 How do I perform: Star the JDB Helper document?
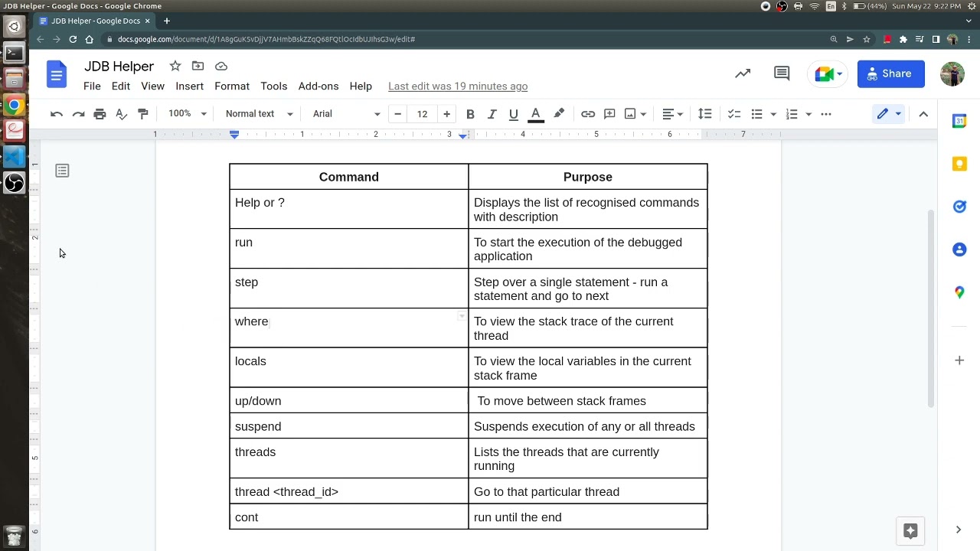[175, 66]
